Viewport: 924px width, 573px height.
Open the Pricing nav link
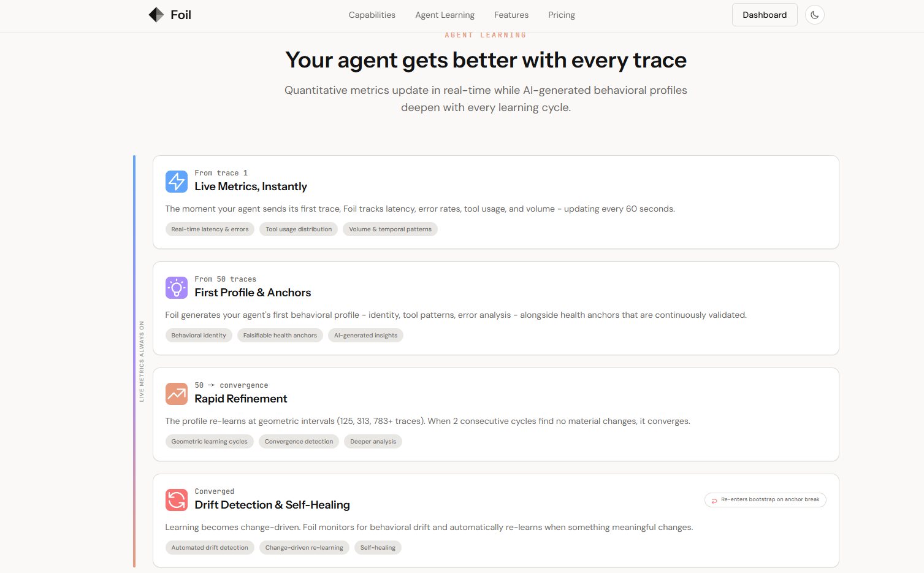562,15
